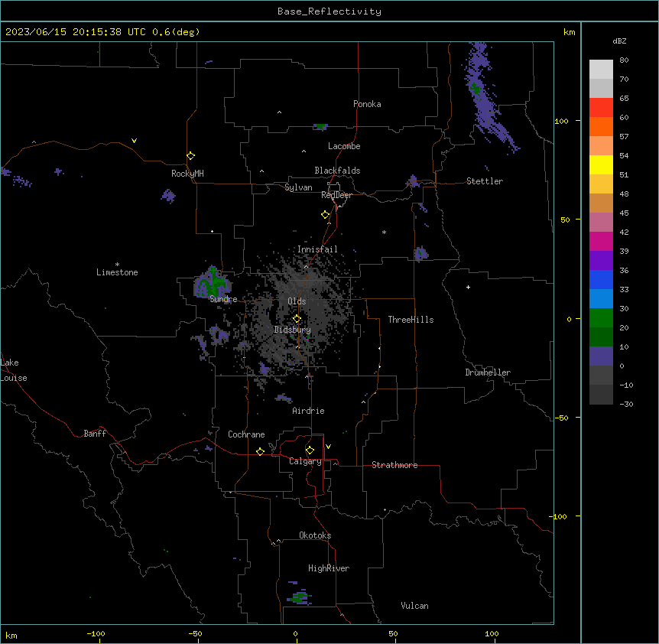The width and height of the screenshot is (659, 644).
Task: Click the Vulcan label
Action: [414, 606]
